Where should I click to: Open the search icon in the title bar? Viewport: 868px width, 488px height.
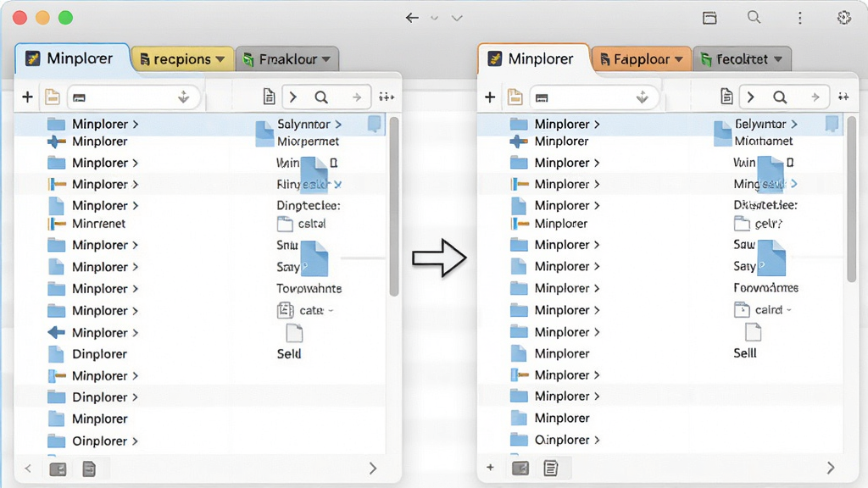point(754,17)
